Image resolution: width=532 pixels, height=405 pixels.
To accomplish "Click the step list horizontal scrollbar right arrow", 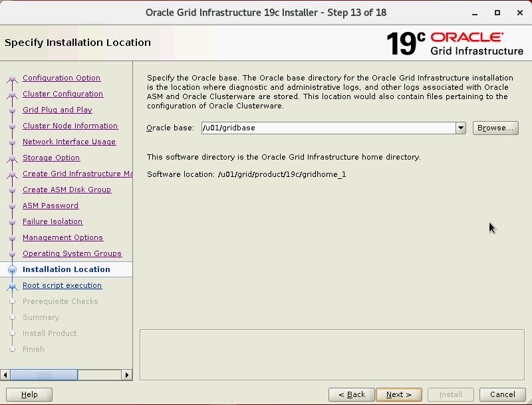I will [x=127, y=375].
